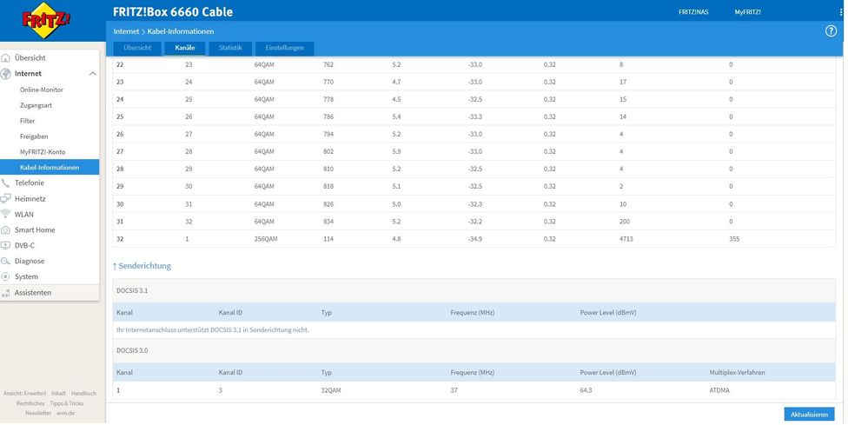This screenshot has height=425, width=868.
Task: Click the FRITZ! logo
Action: pos(47,21)
